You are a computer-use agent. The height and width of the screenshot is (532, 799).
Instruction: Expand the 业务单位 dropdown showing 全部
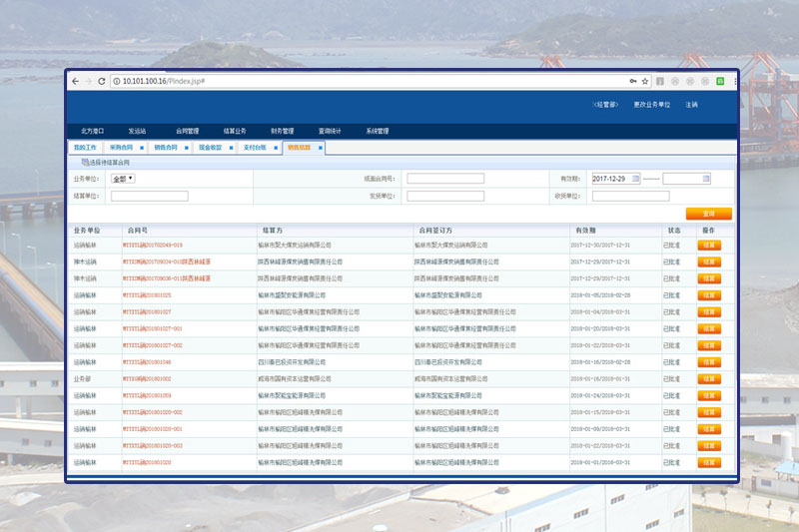123,179
